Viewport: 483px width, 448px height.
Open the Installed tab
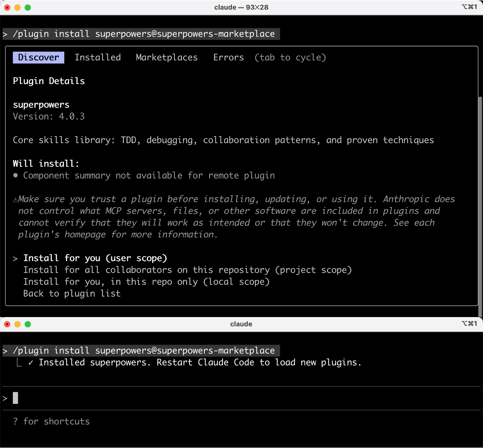(x=97, y=58)
